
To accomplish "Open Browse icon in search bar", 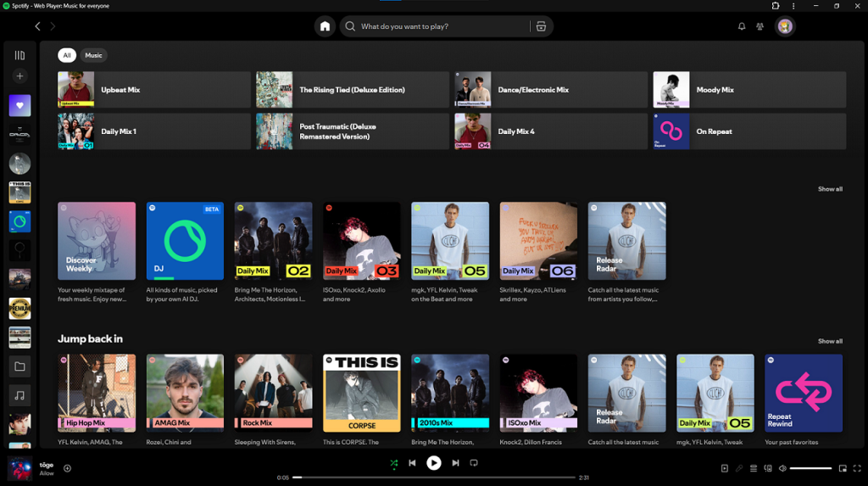I will click(542, 26).
